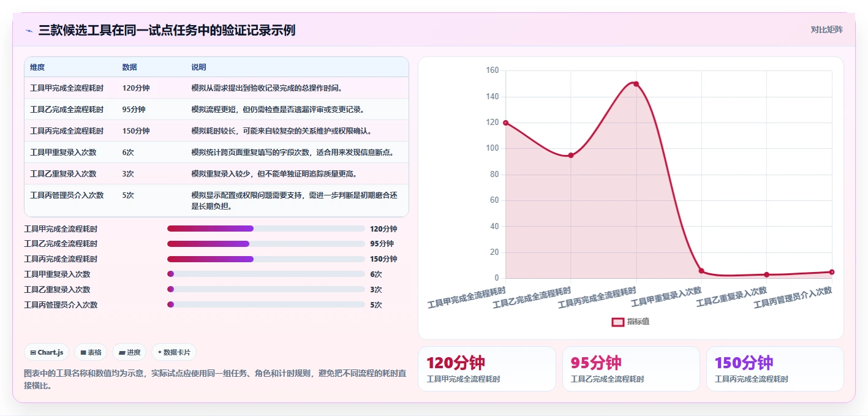
Task: Click the table description starting 模拟耗时较长
Action: [282, 131]
